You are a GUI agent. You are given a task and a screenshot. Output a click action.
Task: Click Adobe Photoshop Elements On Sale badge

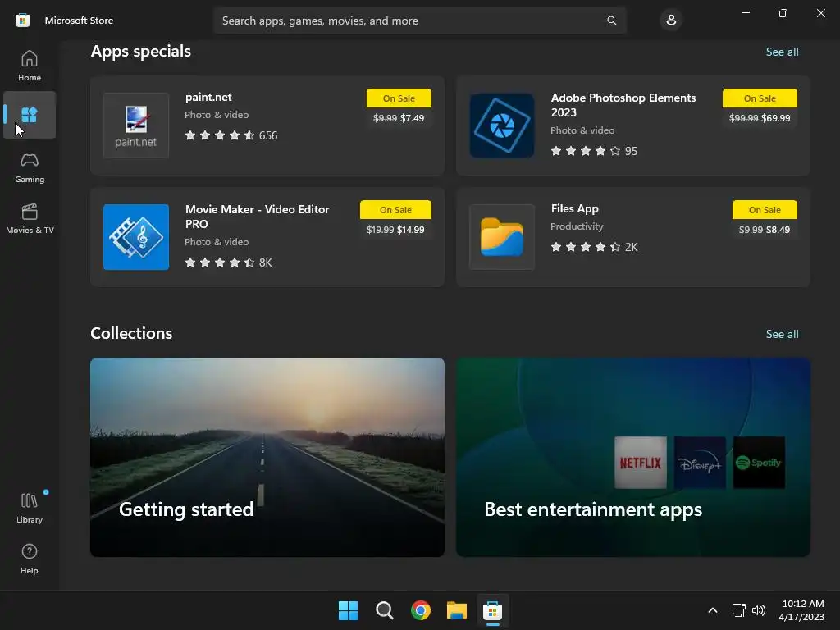(760, 98)
